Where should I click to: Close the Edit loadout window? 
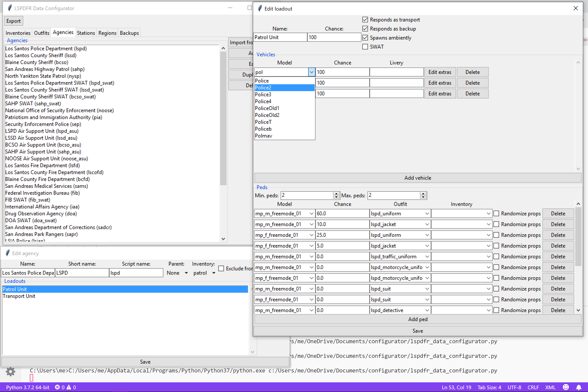(576, 8)
